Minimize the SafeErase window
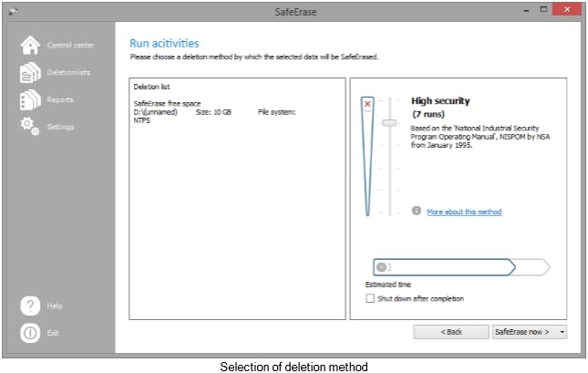 tap(526, 10)
